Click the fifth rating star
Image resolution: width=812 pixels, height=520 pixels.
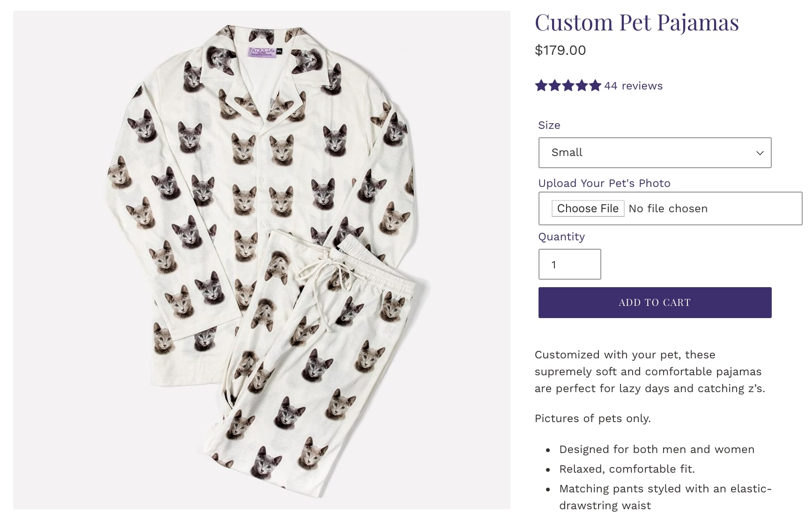coord(595,86)
